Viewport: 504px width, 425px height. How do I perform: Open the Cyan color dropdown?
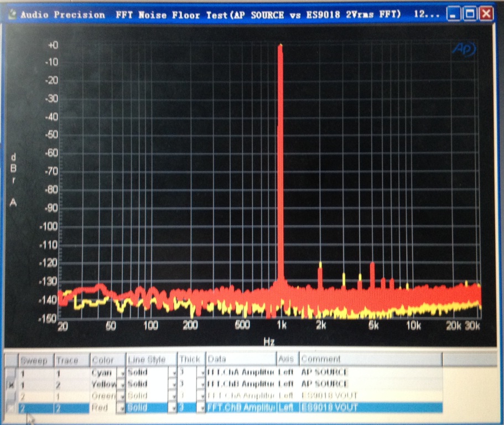point(121,373)
